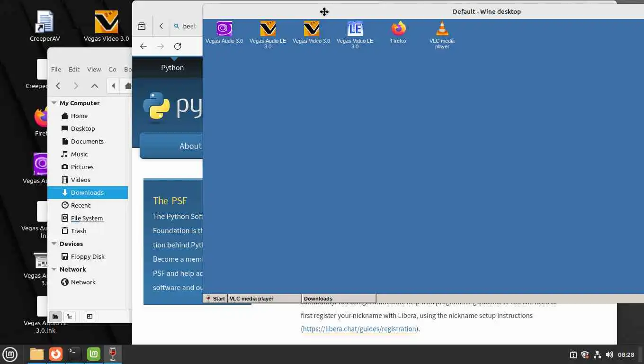Open the Edit menu in file manager
This screenshot has width=644, height=364.
tap(74, 69)
